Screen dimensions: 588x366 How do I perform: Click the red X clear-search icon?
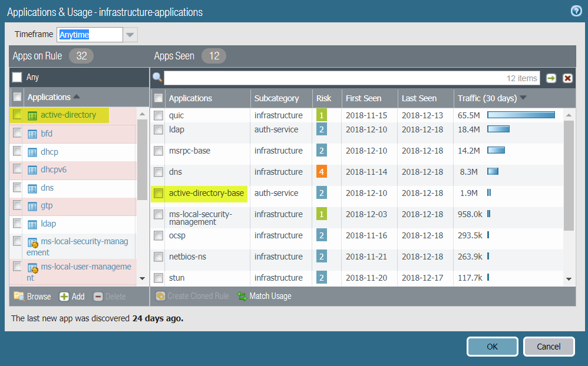(567, 78)
